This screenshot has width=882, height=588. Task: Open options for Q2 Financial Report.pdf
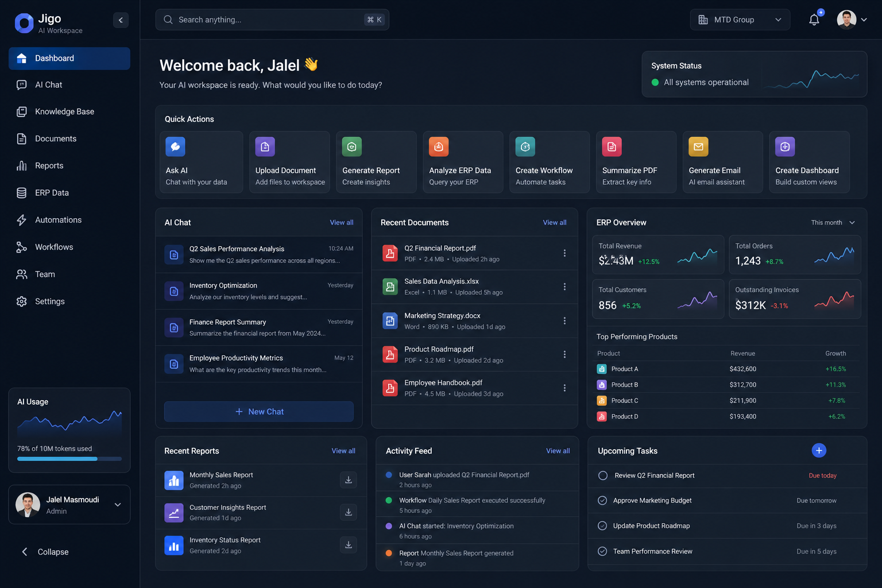coord(564,253)
